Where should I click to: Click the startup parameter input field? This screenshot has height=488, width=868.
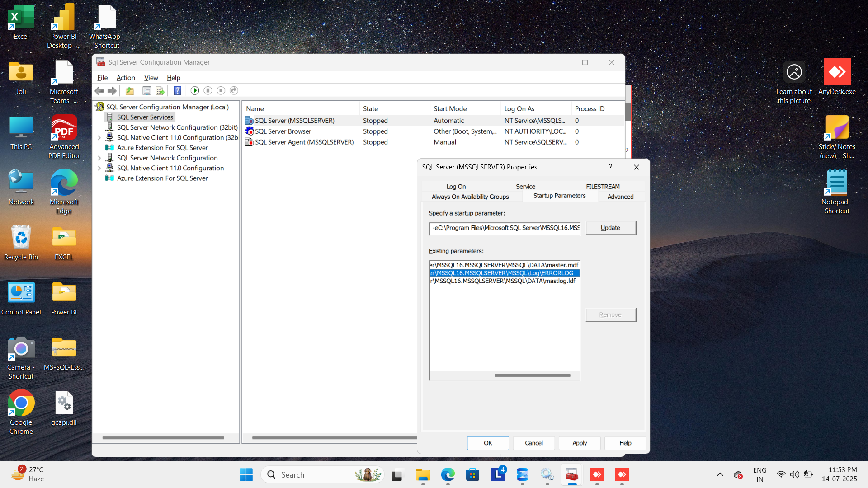505,228
